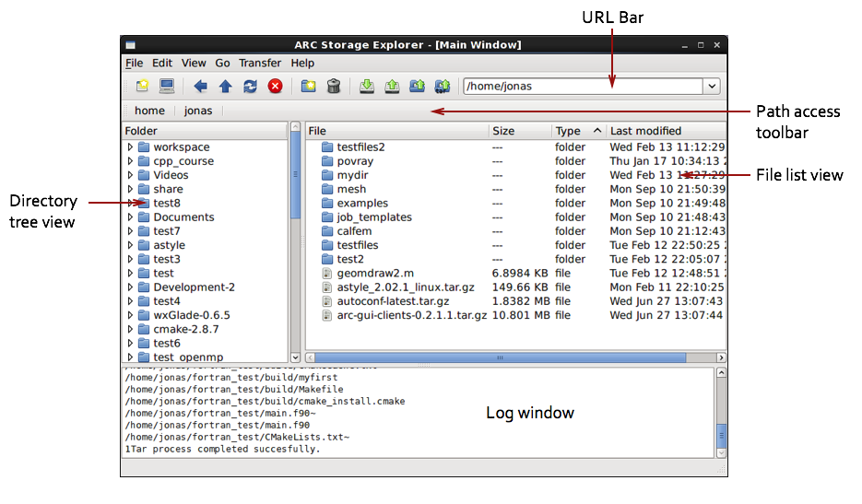
Task: Click the file icon beside geomdraw2.m
Action: [x=327, y=273]
